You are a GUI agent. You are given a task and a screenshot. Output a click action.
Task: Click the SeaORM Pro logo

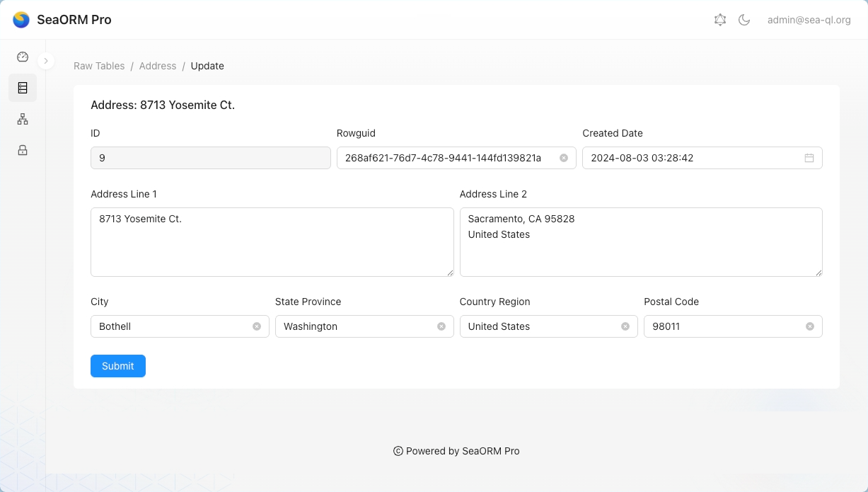21,20
